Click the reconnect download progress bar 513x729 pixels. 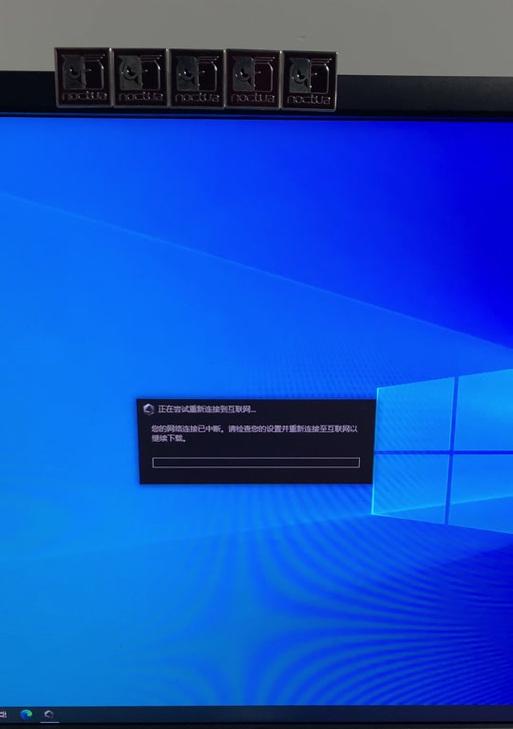pos(256,463)
